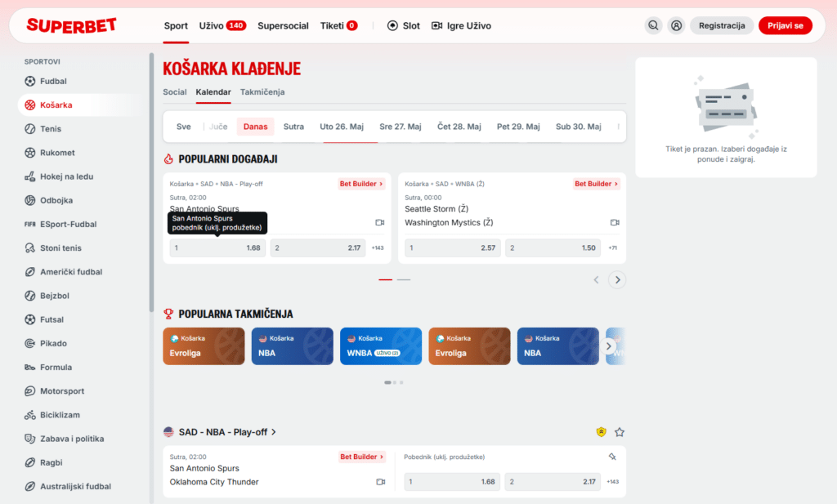Open SAD - NBA - Play-off league chevron

(x=273, y=432)
